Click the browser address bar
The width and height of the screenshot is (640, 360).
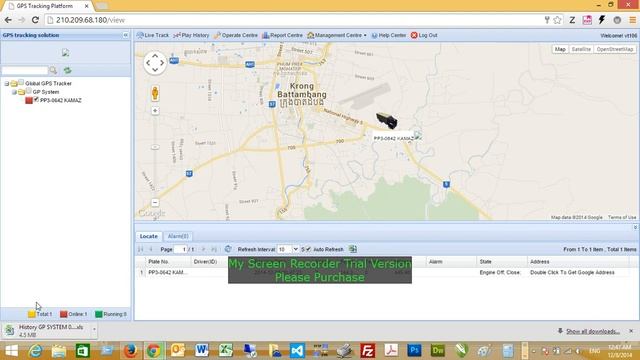[294, 20]
